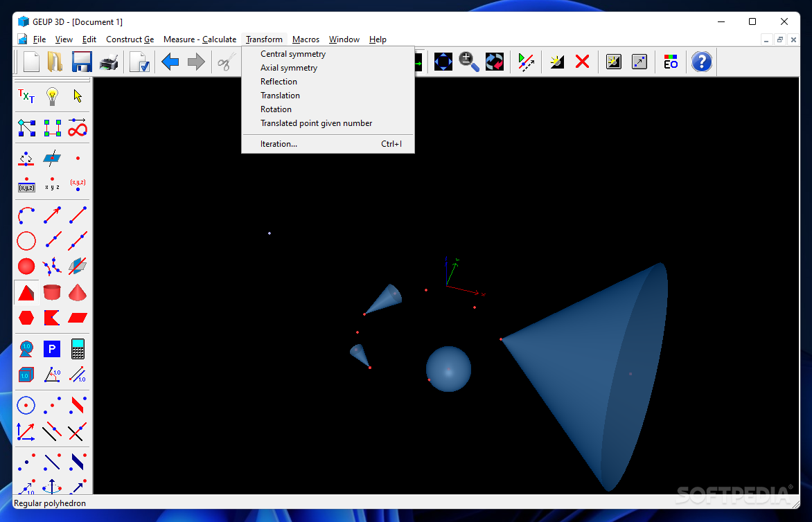Click the vector arrow tool

click(x=52, y=215)
